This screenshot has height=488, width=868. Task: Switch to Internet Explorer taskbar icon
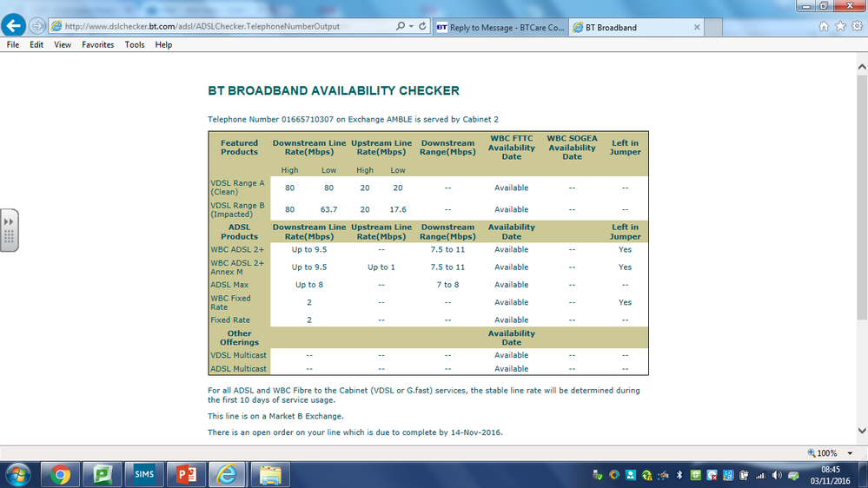pos(227,475)
